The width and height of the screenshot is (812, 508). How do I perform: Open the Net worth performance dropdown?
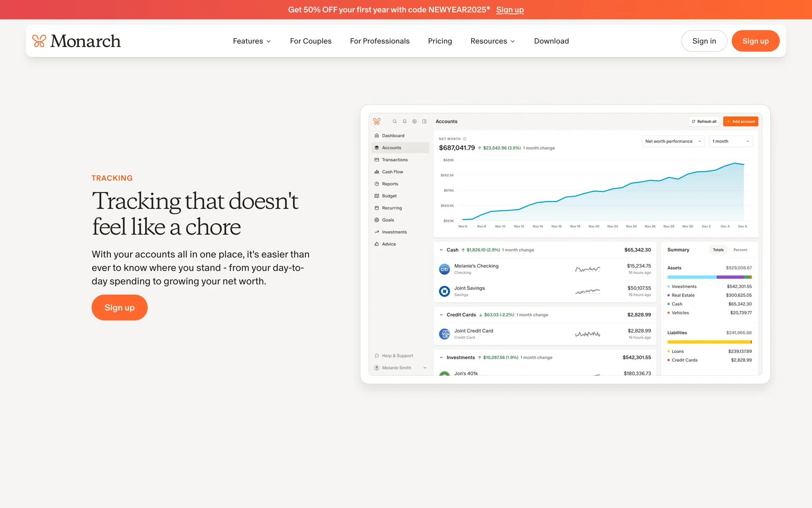click(x=672, y=141)
